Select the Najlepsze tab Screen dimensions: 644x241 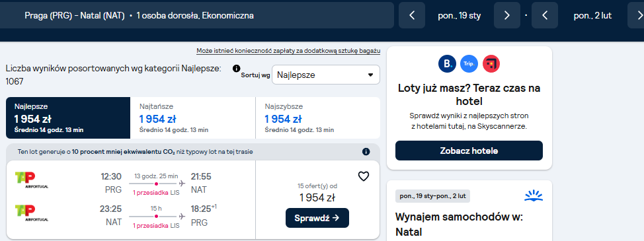point(67,118)
